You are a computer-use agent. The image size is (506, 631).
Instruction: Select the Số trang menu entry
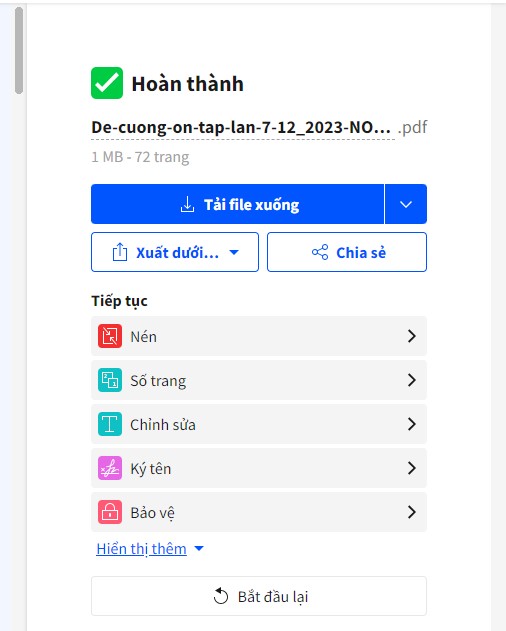(259, 380)
